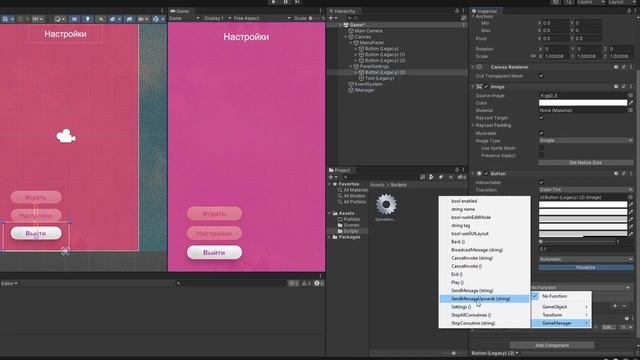Click console error count icon
This screenshot has height=360, width=640.
click(319, 283)
